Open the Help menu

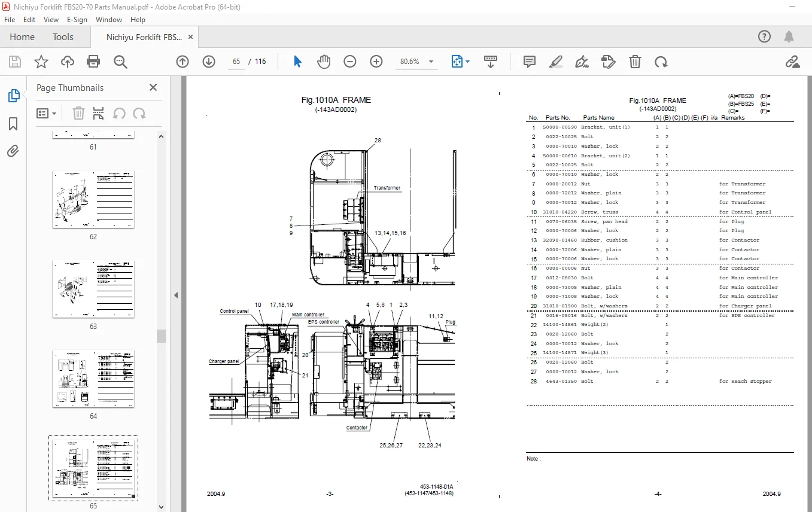(138, 19)
